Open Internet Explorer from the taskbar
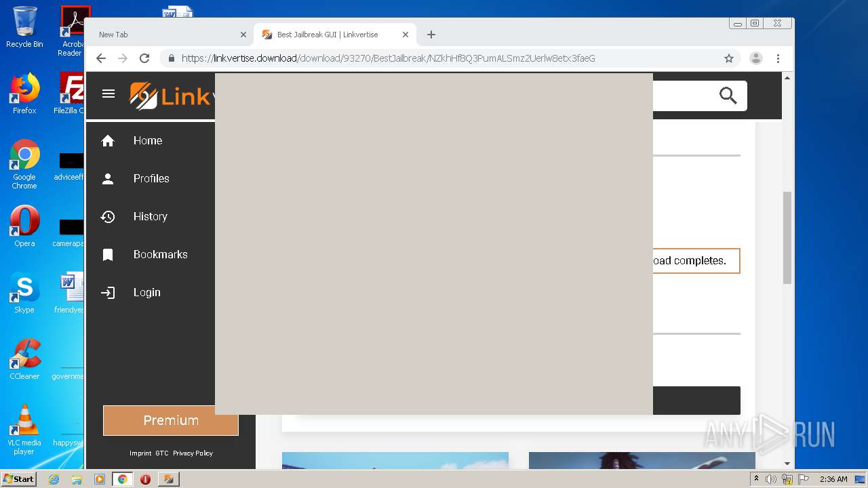The image size is (868, 488). pos(54,479)
